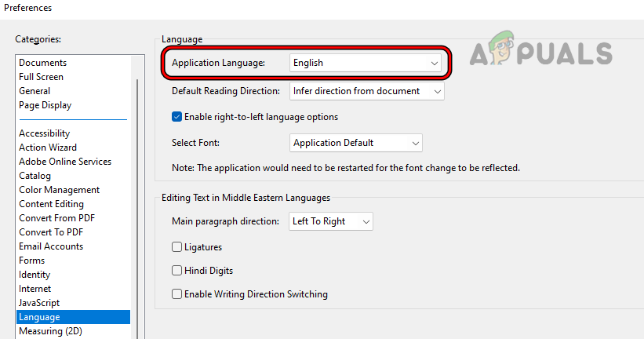This screenshot has height=339, width=644.
Task: Enable the Hindi Digits checkbox
Action: [x=176, y=271]
